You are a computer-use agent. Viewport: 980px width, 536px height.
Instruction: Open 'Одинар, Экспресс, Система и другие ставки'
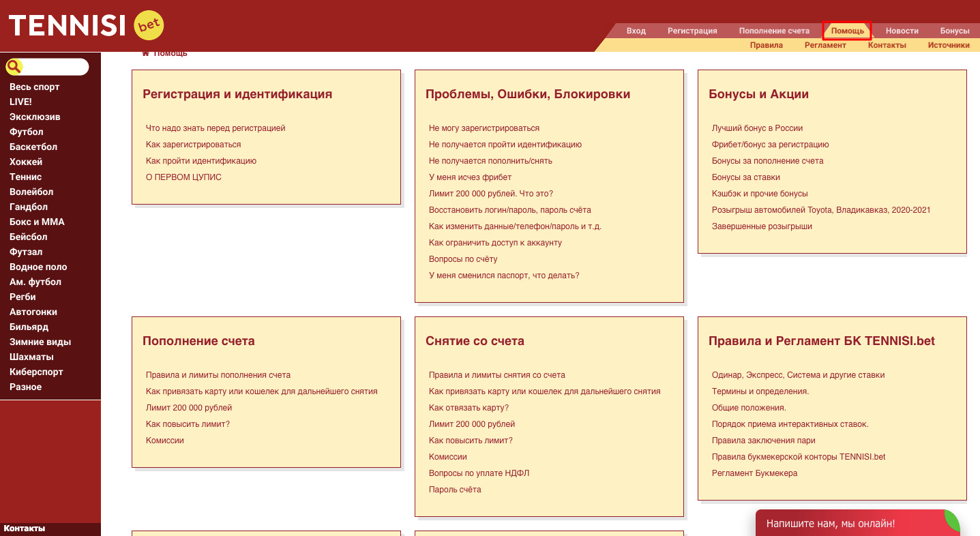[798, 374]
